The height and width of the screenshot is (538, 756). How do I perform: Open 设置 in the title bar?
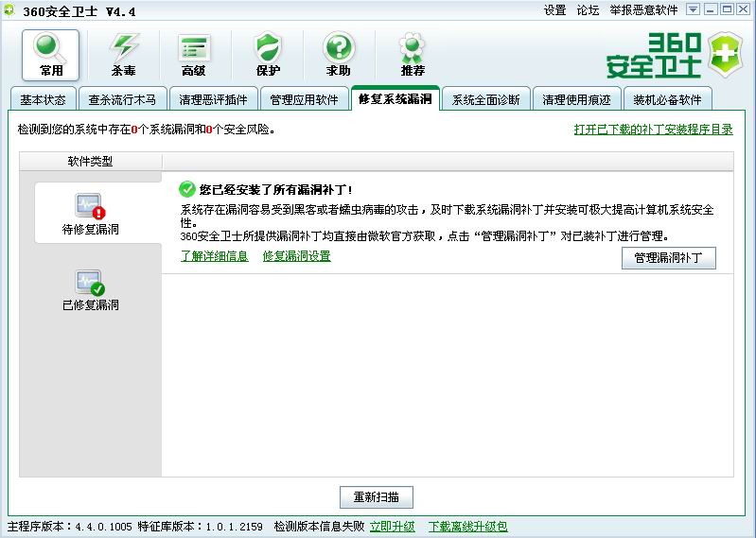[x=554, y=10]
